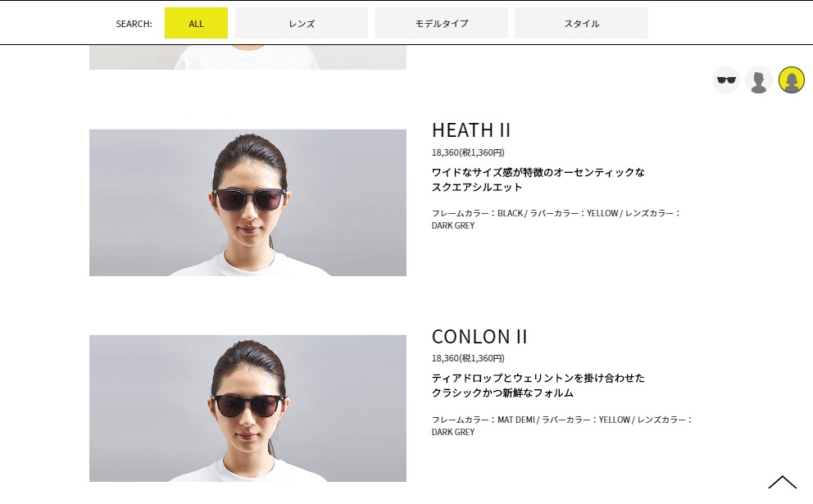
Task: Open the HEATH II model photo
Action: pyautogui.click(x=248, y=202)
